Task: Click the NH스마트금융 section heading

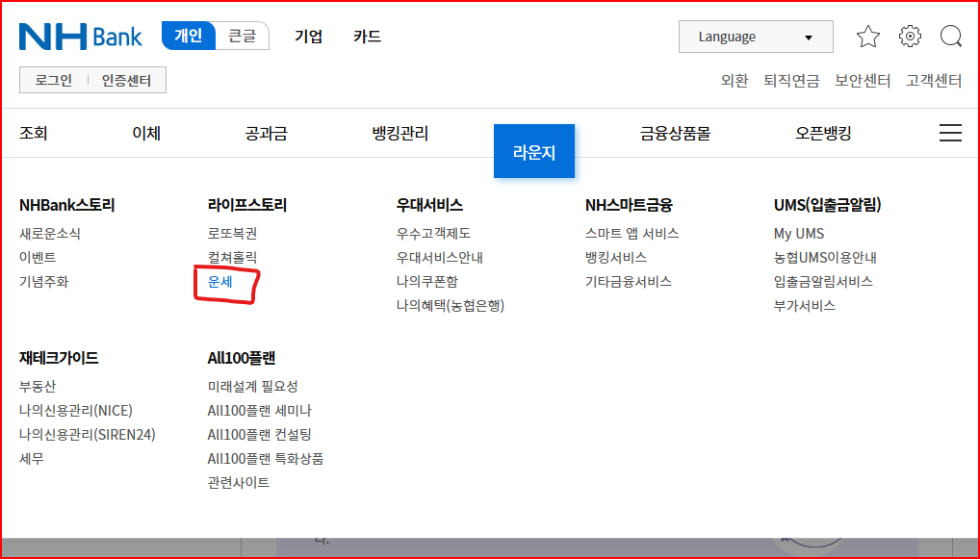Action: (629, 205)
